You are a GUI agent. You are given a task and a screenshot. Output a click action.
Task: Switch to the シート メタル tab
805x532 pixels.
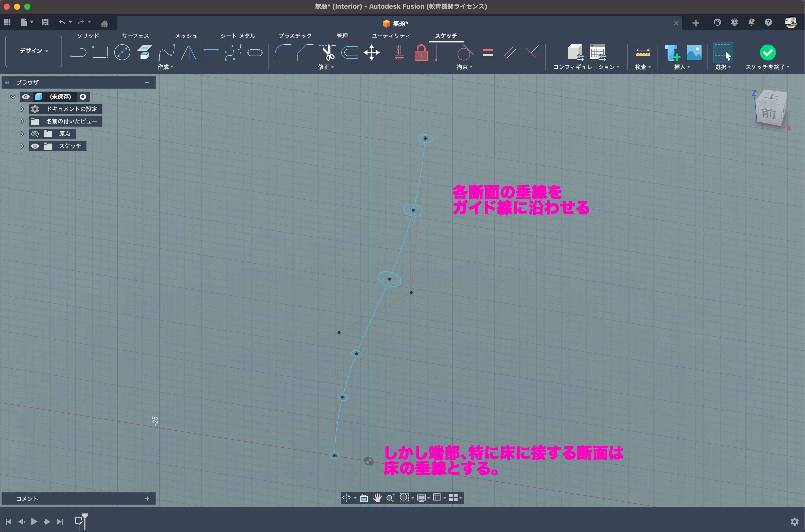tap(238, 36)
